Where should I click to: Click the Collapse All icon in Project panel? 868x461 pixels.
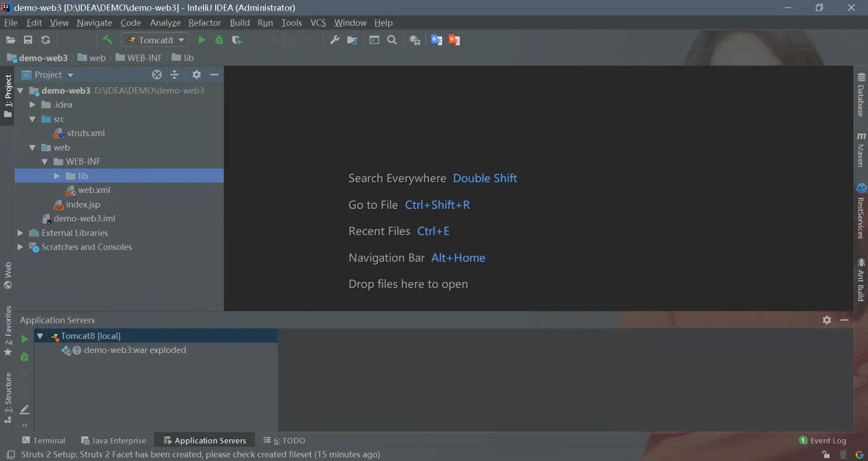(175, 74)
